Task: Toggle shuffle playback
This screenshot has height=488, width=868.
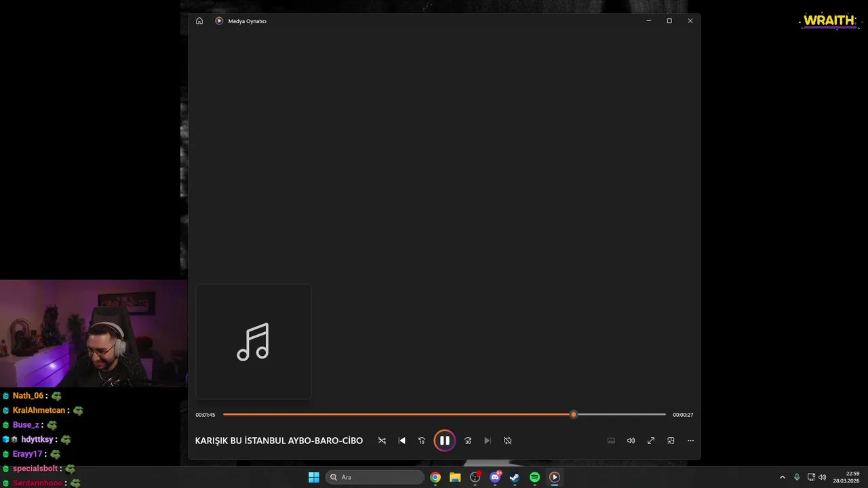Action: (382, 441)
